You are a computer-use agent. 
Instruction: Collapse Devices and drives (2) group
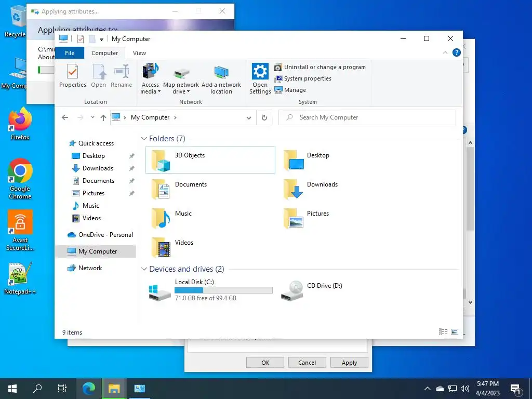click(x=144, y=269)
